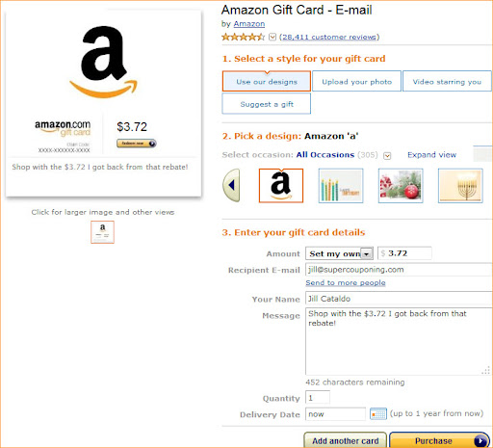Click 'Expand view' for card designs
Screen dimensions: 493x448
pos(431,155)
